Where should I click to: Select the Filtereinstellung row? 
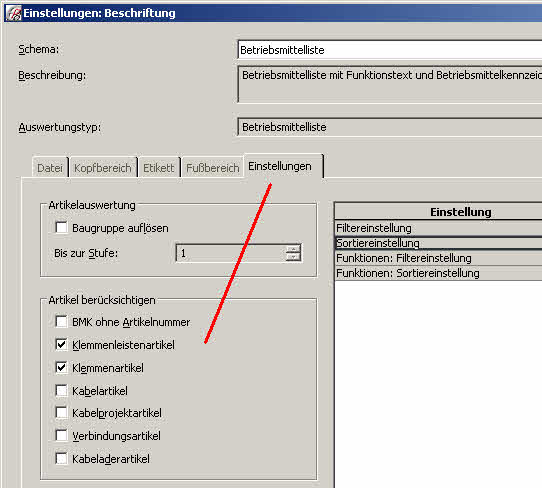[x=438, y=228]
